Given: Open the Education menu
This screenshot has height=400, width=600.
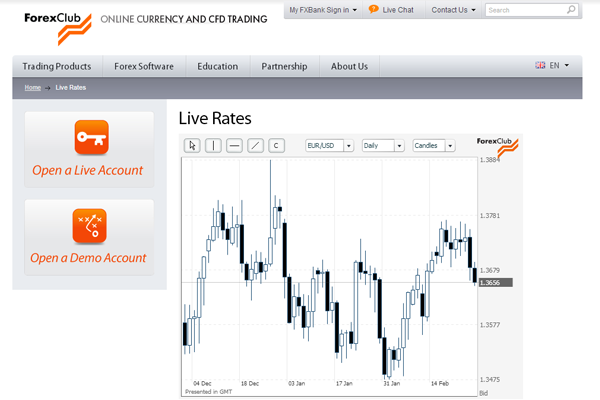Looking at the screenshot, I should point(218,66).
